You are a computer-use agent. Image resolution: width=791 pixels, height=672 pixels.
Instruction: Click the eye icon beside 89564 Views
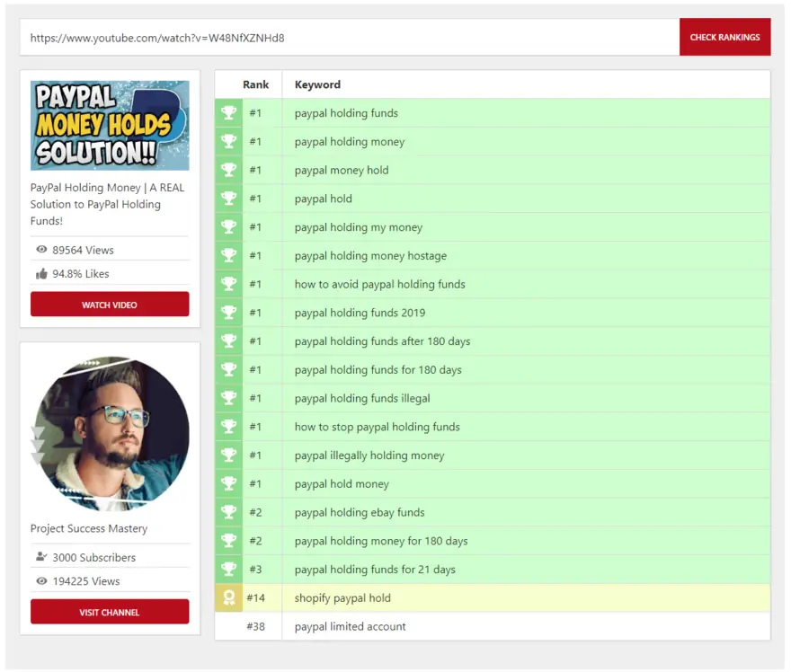pos(41,250)
